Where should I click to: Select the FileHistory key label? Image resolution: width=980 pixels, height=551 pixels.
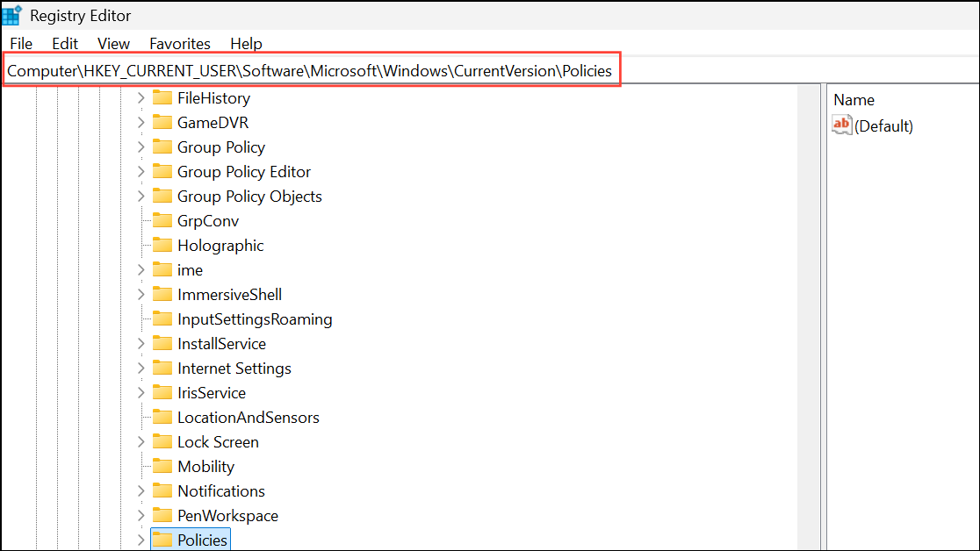click(213, 98)
